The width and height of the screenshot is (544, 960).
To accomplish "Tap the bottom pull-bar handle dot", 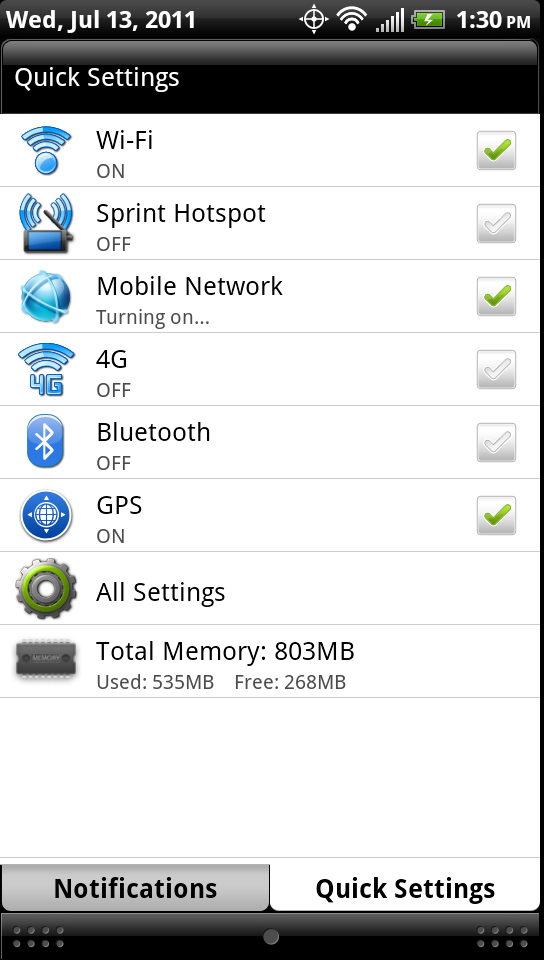I will (271, 937).
